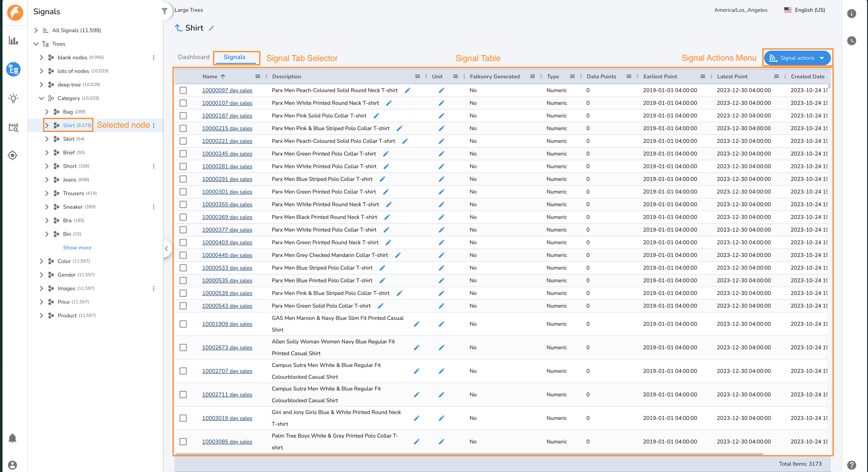Expand the Product tree
Screen dimensions: 868x472
click(x=41, y=315)
